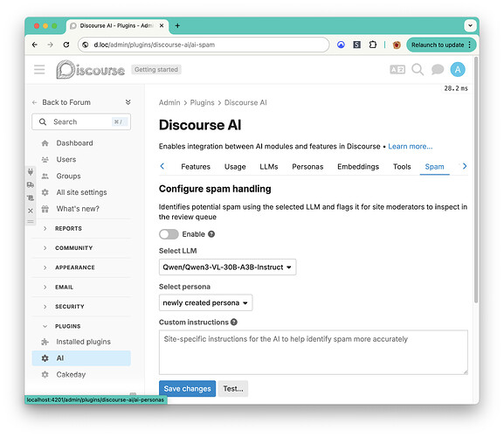
Task: Click the help icon beside Custom instructions
Action: point(234,323)
